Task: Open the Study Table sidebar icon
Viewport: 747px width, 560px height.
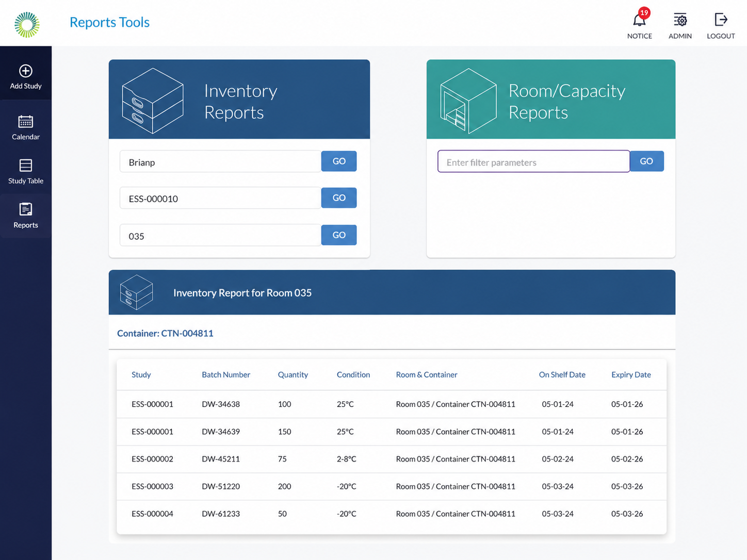Action: click(x=26, y=165)
